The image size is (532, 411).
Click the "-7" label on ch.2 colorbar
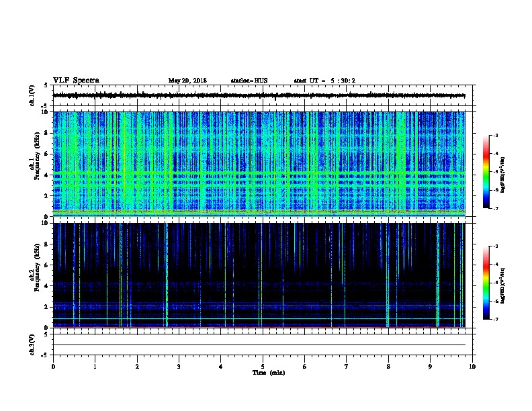tap(495, 319)
